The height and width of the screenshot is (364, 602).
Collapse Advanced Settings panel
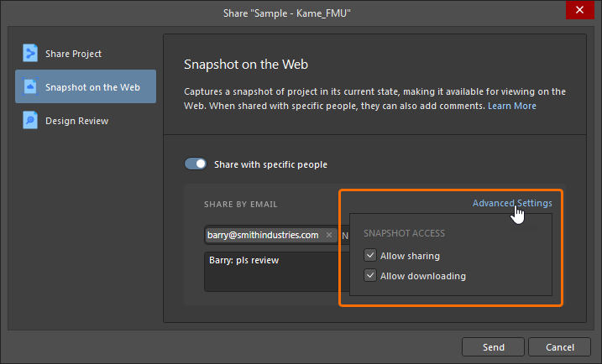pyautogui.click(x=511, y=203)
